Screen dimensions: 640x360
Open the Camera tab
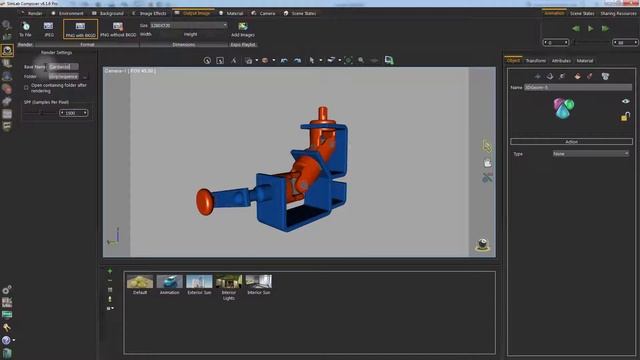pos(264,13)
